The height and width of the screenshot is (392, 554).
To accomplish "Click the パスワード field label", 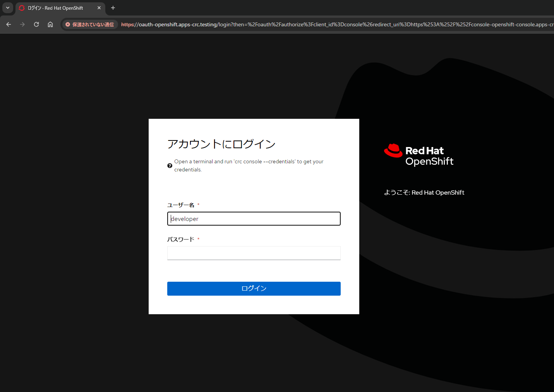I will click(181, 240).
